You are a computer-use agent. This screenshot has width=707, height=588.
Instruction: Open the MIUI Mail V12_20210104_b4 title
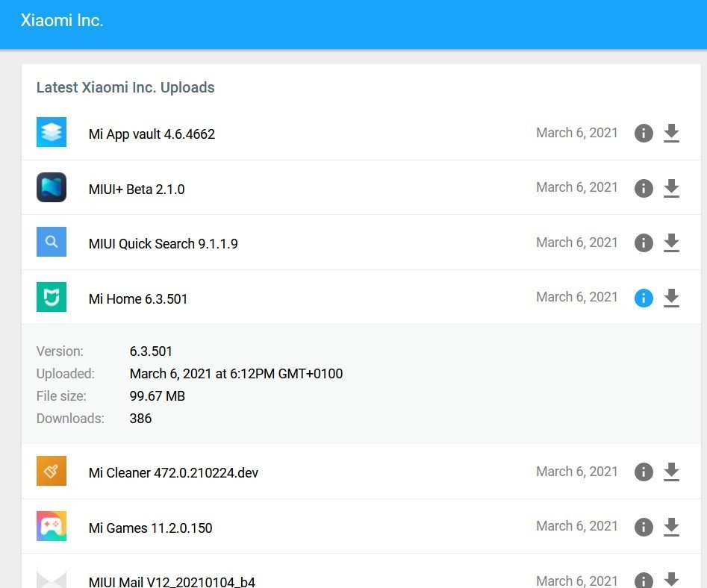point(172,582)
